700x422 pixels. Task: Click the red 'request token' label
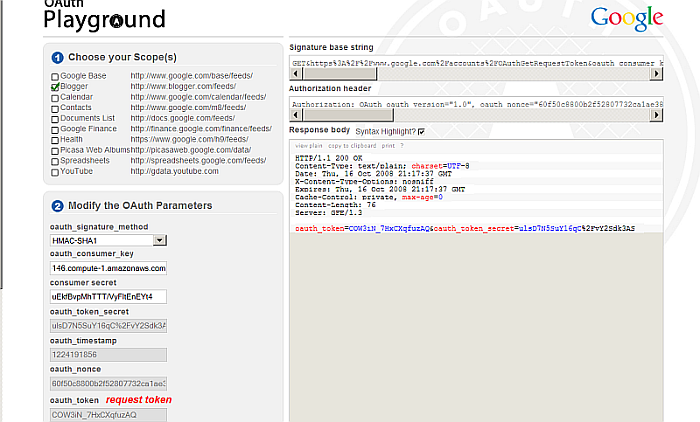(139, 400)
